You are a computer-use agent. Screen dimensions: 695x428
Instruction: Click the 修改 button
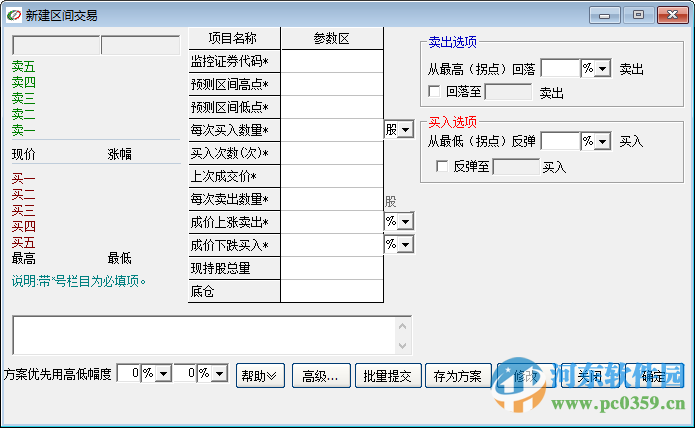[526, 376]
